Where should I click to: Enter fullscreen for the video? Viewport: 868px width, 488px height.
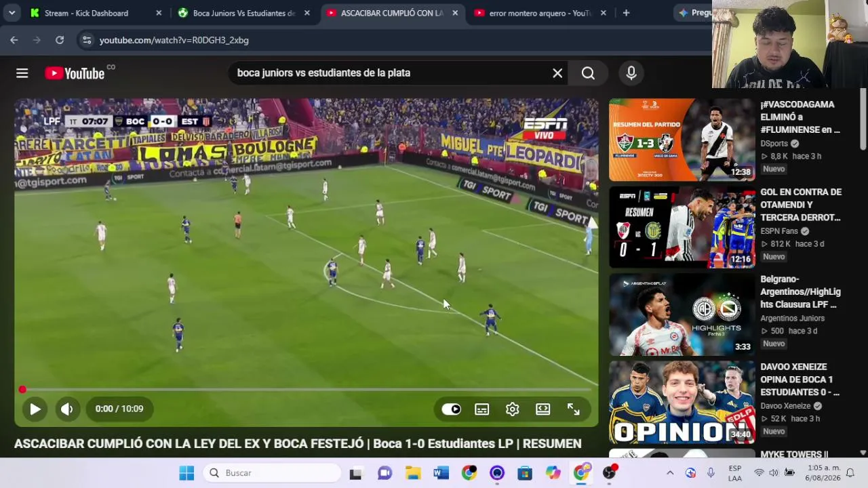(574, 409)
